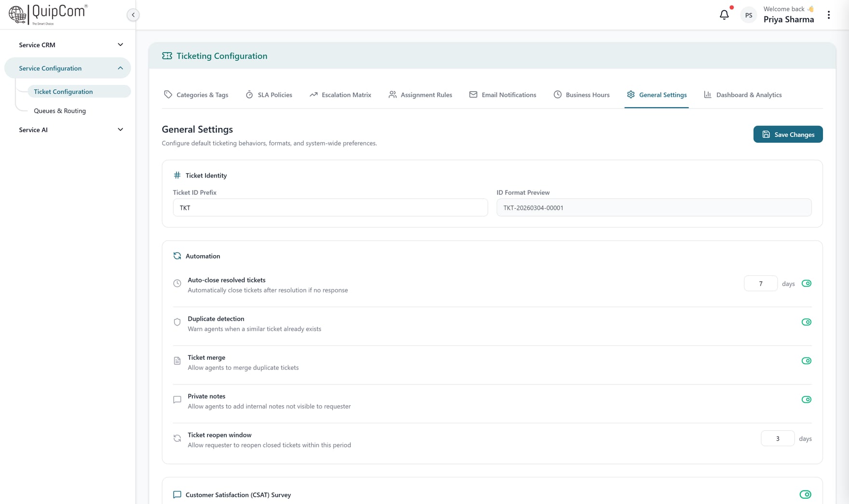Click the reopen window days field
This screenshot has height=504, width=849.
click(x=778, y=438)
